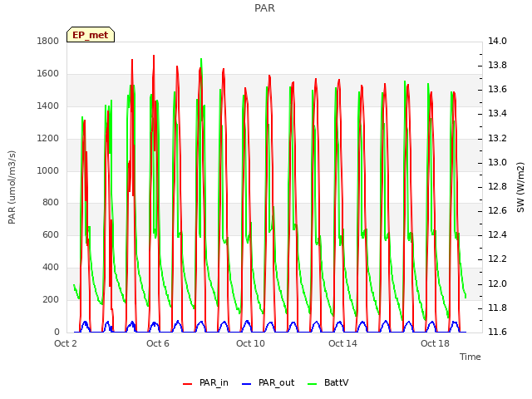Click the 13.6 right axis label
The height and width of the screenshot is (399, 532).
(x=497, y=90)
